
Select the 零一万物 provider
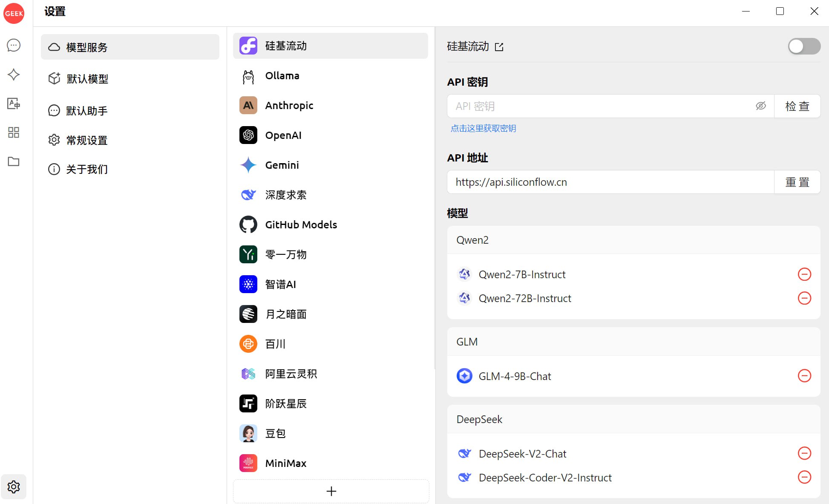tap(331, 255)
